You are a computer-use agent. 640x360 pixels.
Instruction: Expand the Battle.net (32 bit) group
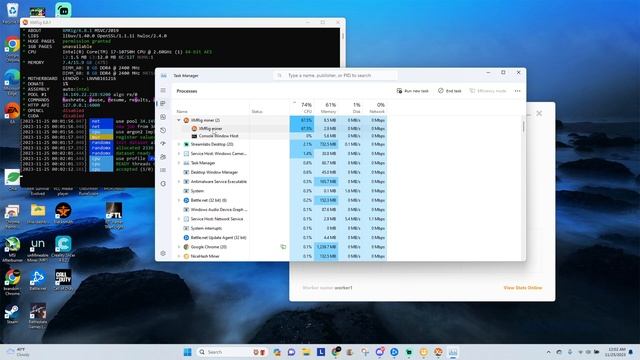click(x=179, y=200)
